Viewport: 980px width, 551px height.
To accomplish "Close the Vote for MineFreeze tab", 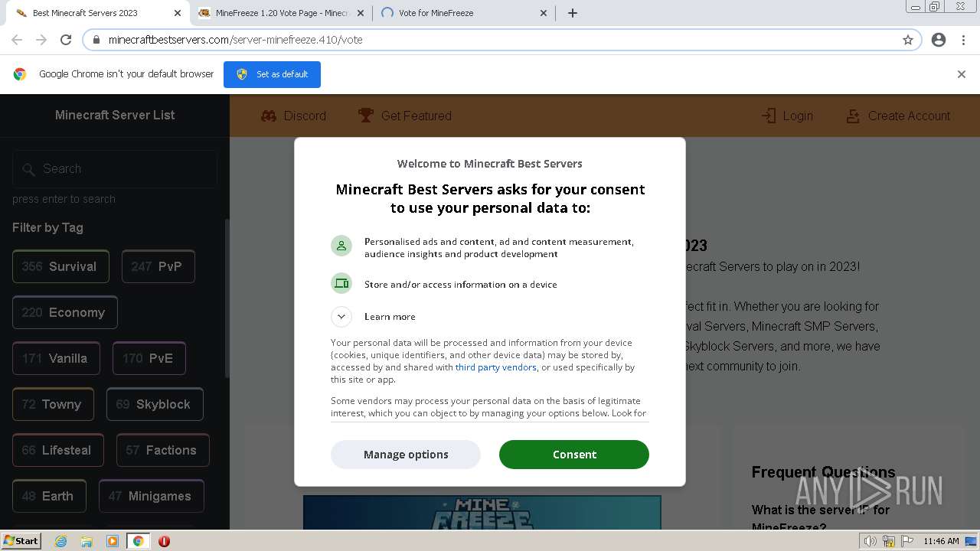I will point(544,13).
